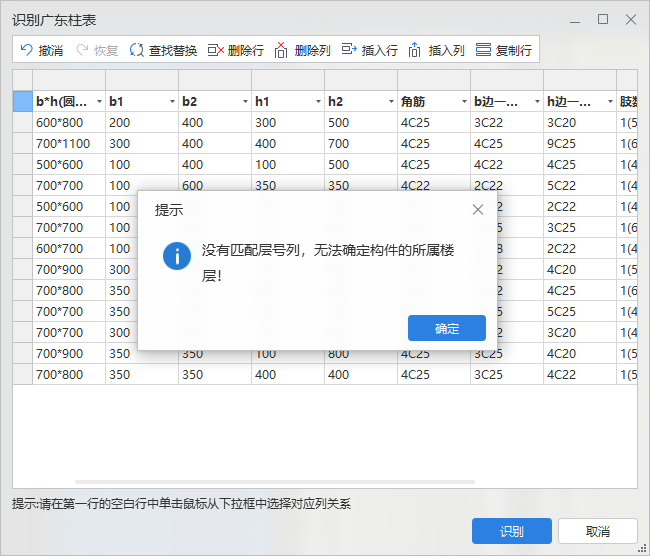Click the 取消 cancel button
The width and height of the screenshot is (650, 556).
click(597, 531)
